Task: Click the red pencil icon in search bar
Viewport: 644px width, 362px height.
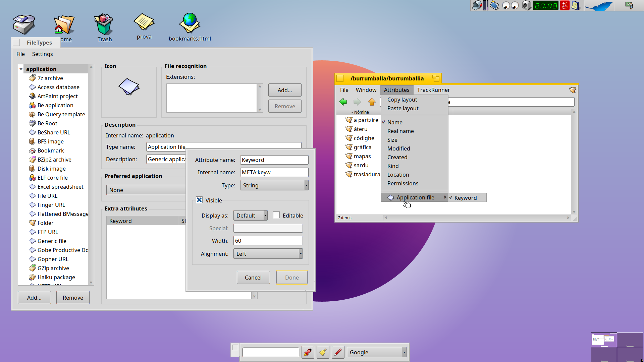Action: [x=338, y=352]
